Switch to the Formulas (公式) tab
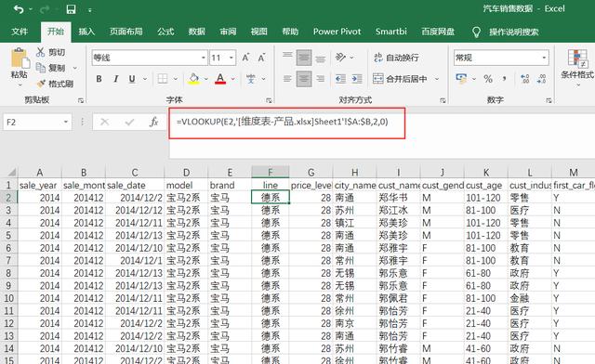This screenshot has width=595, height=364. coord(165,32)
